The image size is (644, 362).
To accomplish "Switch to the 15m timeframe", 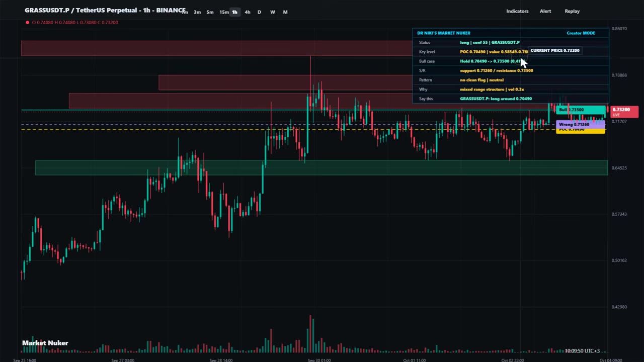I will (224, 12).
